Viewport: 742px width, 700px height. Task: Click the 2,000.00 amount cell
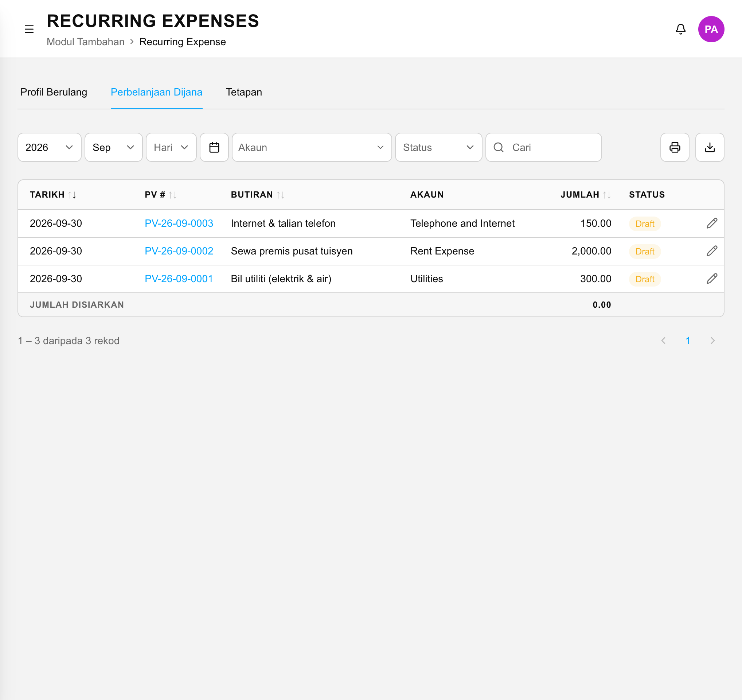pos(591,251)
